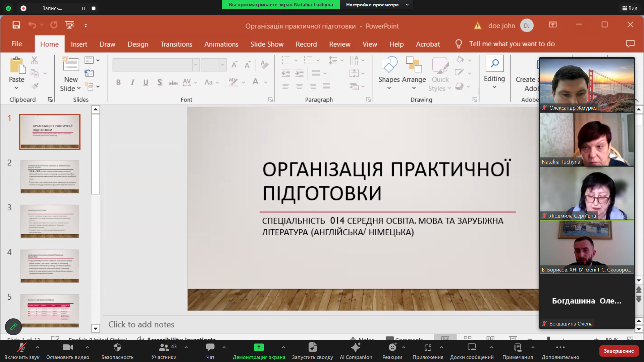Open the font name combo box dropdown
Screen dimensions: 644x362
point(196,65)
